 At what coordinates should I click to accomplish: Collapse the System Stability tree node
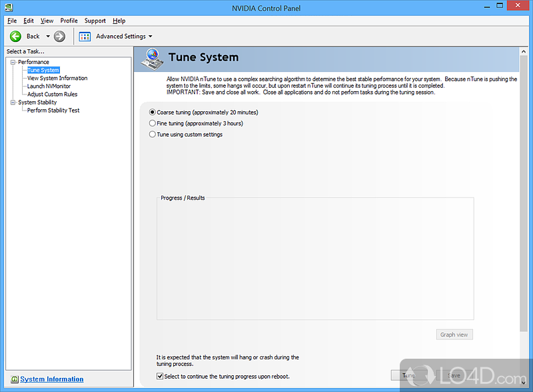pos(13,102)
